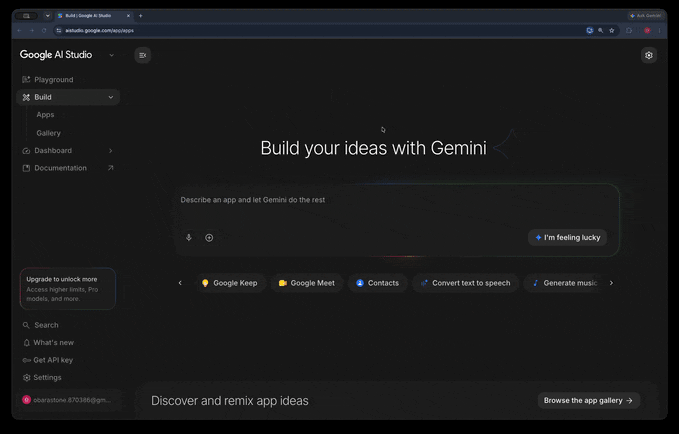The height and width of the screenshot is (434, 679).
Task: Click the Ask Gemini button in browser
Action: 645,16
